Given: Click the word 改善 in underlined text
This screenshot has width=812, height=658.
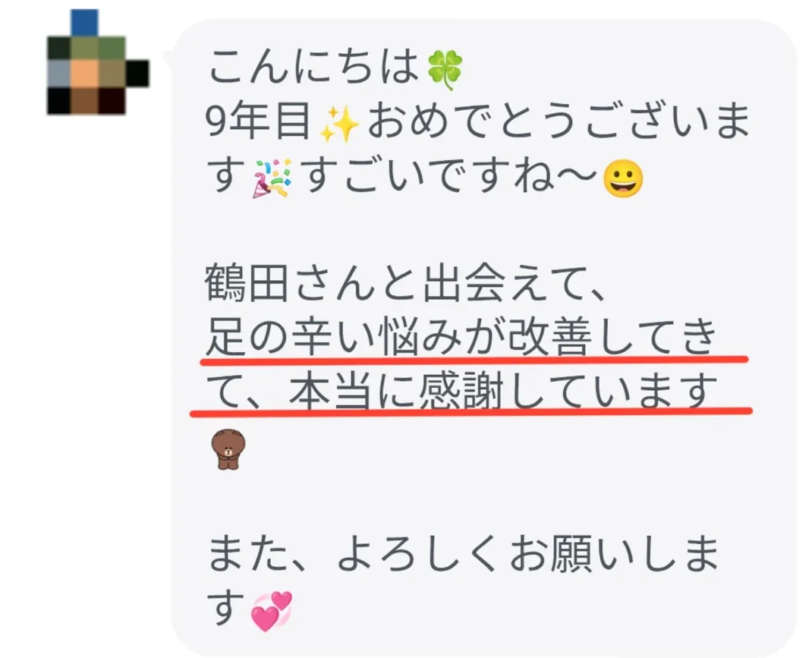Looking at the screenshot, I should tap(549, 337).
